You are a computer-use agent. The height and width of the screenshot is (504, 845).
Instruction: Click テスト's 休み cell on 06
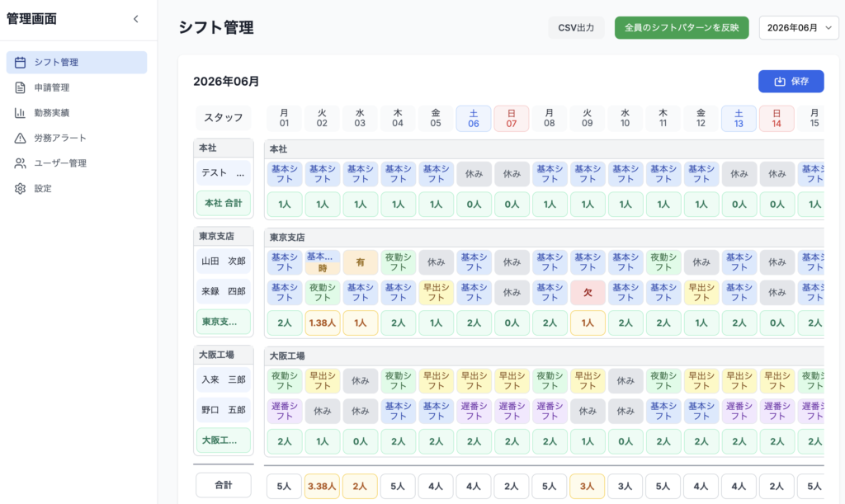474,174
